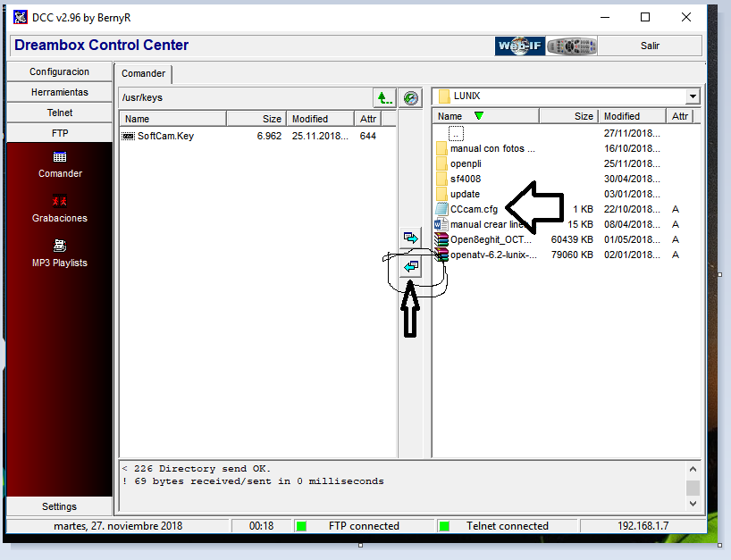The height and width of the screenshot is (560, 731).
Task: Open the Herramientas menu
Action: coord(59,92)
